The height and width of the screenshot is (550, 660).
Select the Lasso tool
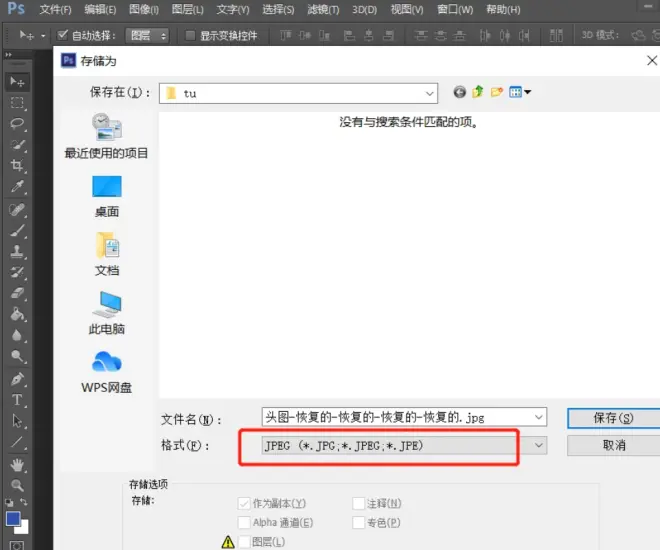click(17, 123)
